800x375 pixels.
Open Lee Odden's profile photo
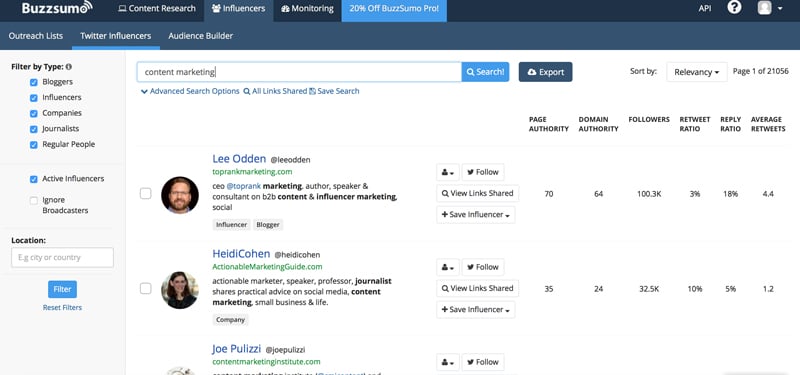point(180,195)
